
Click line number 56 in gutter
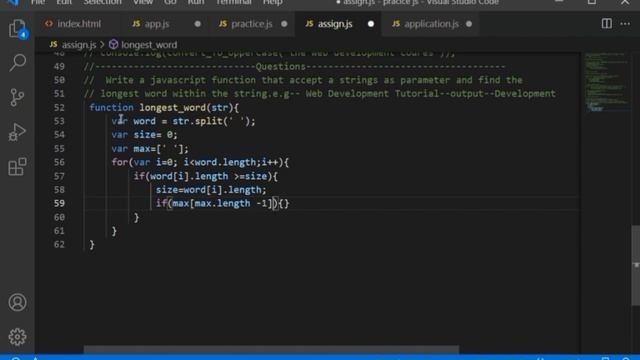click(59, 162)
